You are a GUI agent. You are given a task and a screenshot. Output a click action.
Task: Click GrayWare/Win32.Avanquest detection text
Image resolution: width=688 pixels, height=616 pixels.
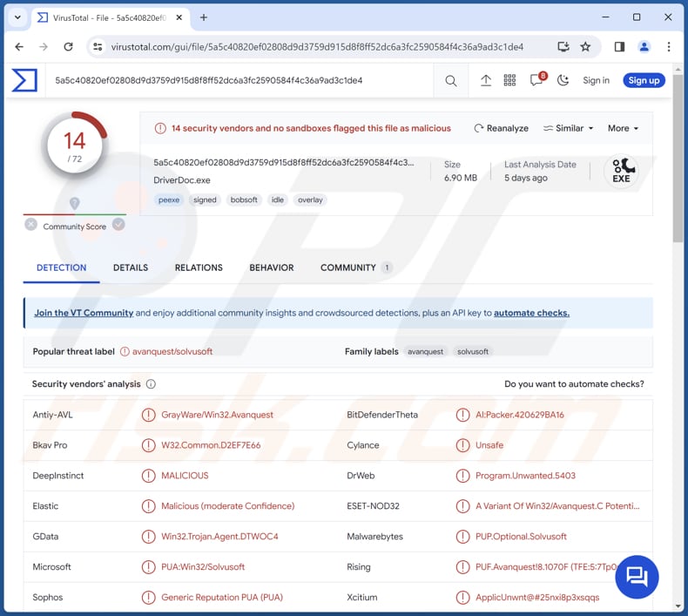point(217,415)
